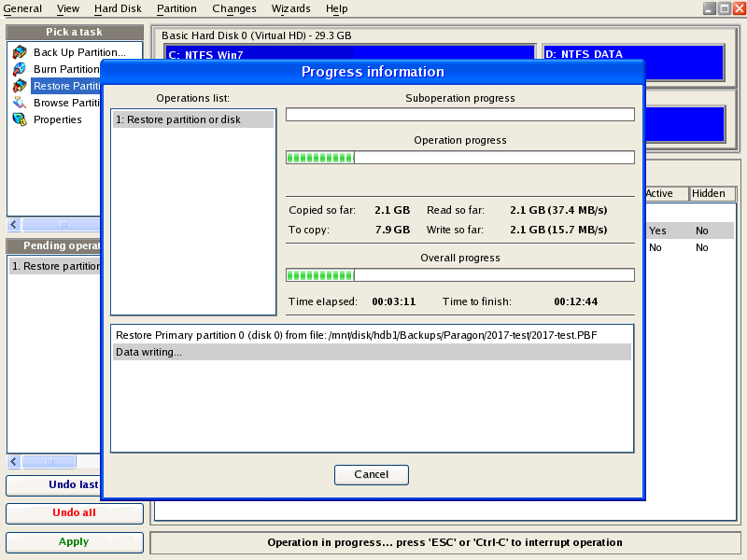Select the D: NTFS DATA partition block

point(633,62)
